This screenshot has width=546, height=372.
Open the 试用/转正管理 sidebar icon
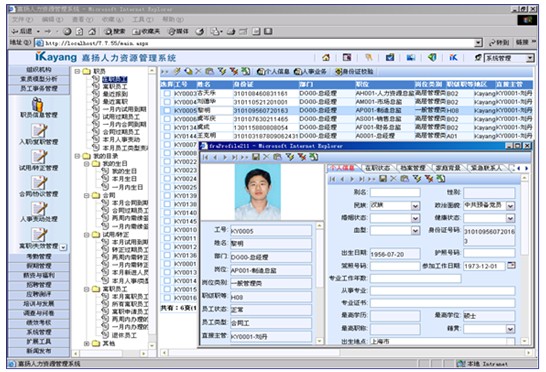click(x=39, y=157)
